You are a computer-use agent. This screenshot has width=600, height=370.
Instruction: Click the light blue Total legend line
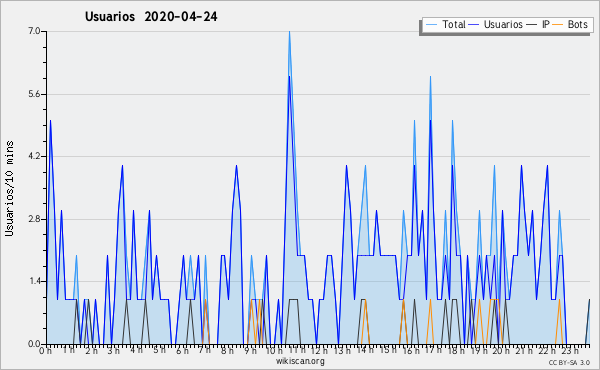tap(431, 25)
